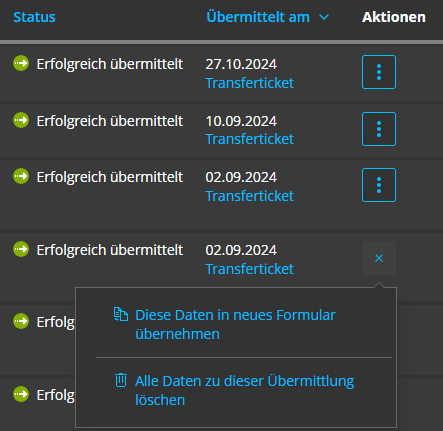Image resolution: width=443 pixels, height=431 pixels.
Task: Click the trash can icon in popup
Action: (x=121, y=380)
